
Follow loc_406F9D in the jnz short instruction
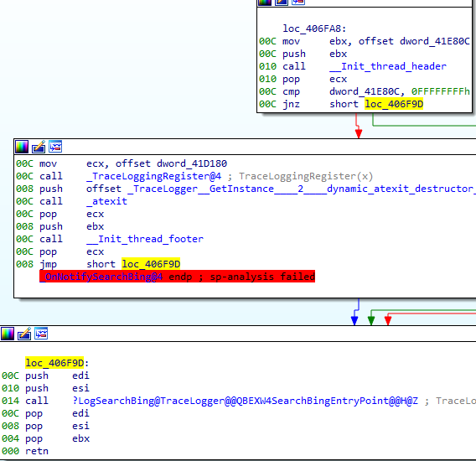coord(394,104)
